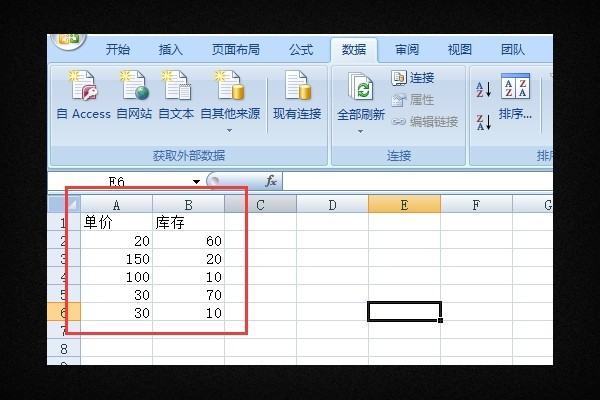Click the active cell E6
Viewport: 600px width, 400px height.
click(404, 311)
